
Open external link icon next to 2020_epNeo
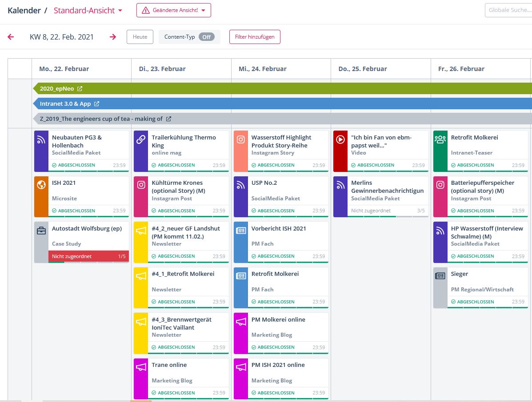tap(80, 89)
